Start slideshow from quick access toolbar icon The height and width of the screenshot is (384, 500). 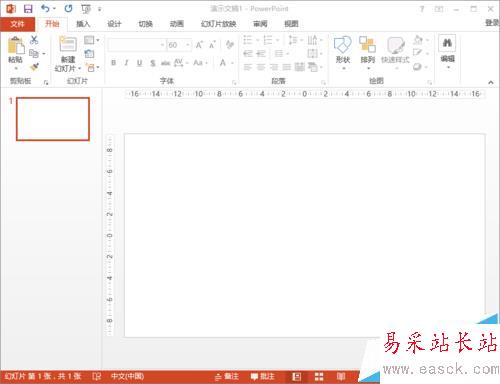(x=86, y=9)
